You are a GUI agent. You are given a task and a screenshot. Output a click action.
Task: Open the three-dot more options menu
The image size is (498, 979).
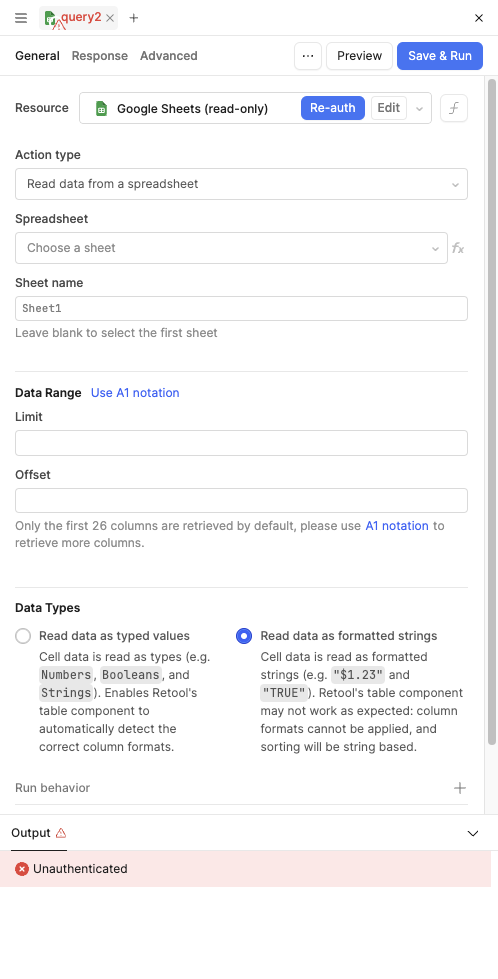308,56
